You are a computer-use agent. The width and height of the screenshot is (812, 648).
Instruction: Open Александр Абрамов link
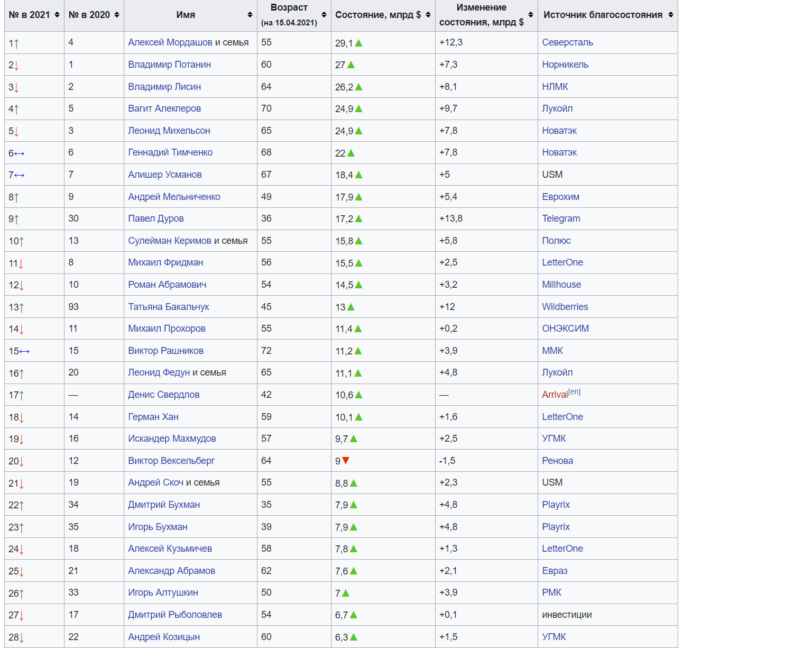[x=171, y=571]
